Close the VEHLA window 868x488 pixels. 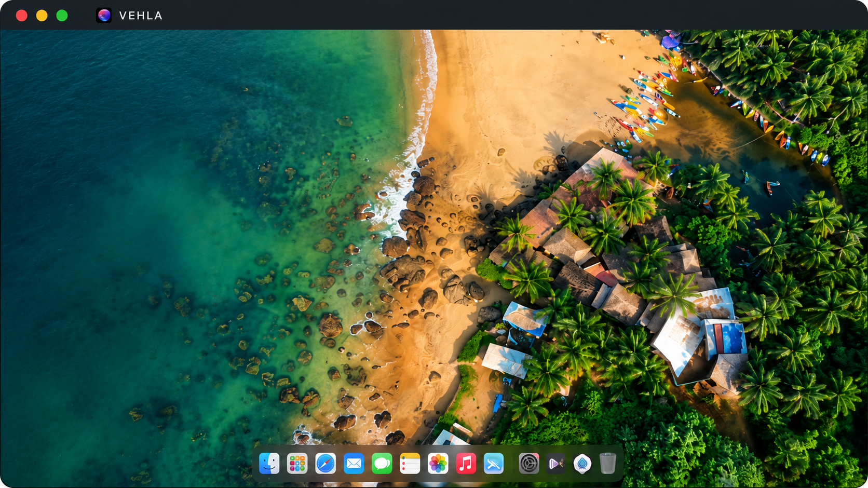click(x=22, y=16)
